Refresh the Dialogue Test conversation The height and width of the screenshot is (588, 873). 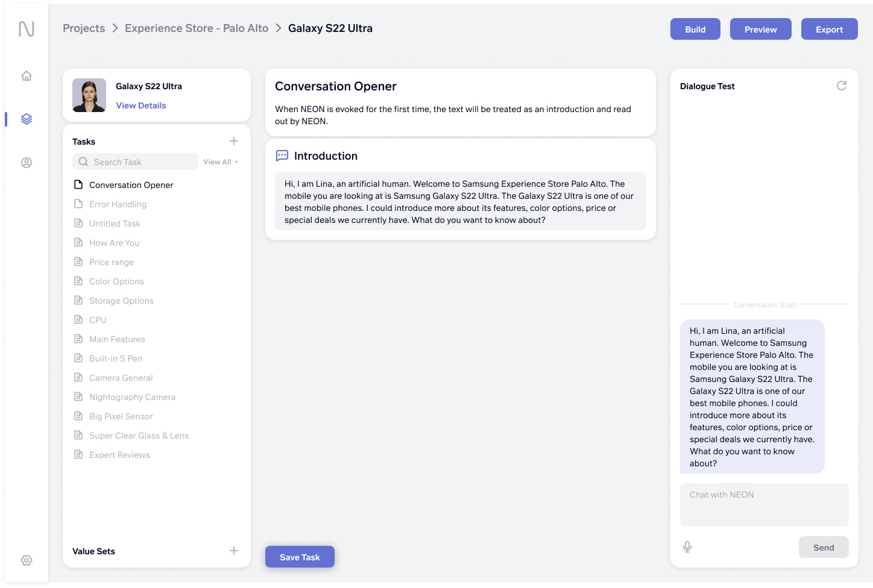(842, 86)
